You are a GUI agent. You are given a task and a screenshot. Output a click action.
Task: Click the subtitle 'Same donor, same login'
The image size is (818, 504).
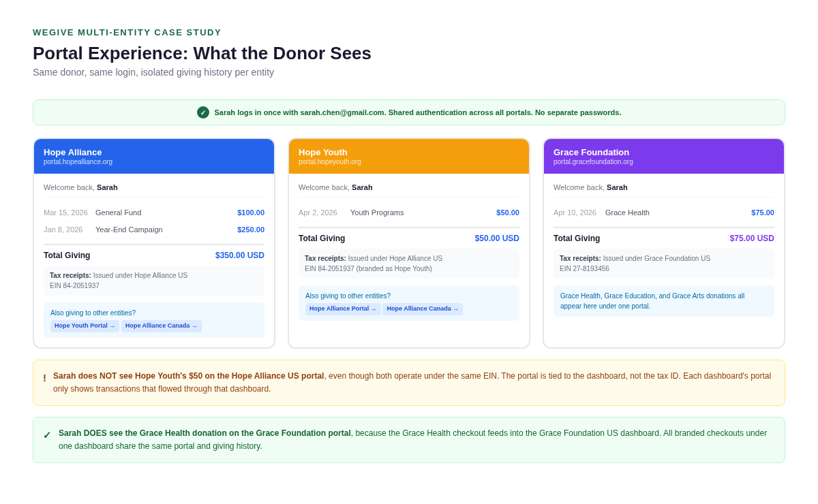point(153,72)
